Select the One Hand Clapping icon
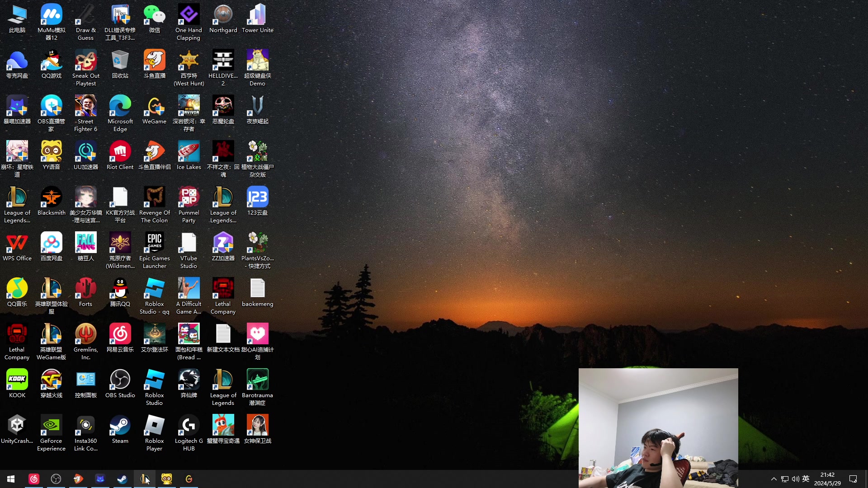This screenshot has width=868, height=488. click(189, 23)
